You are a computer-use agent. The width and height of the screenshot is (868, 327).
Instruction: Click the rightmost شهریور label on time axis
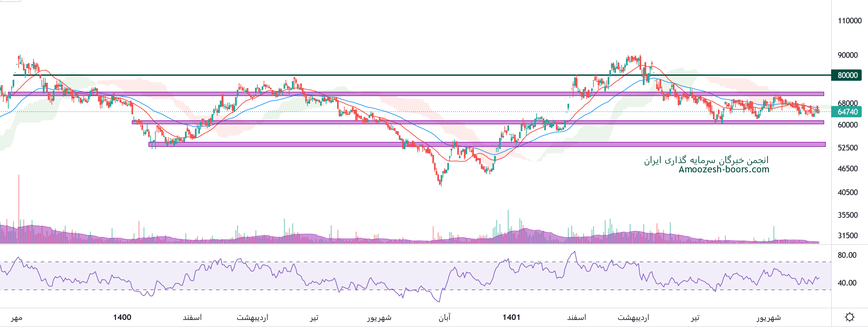click(768, 317)
